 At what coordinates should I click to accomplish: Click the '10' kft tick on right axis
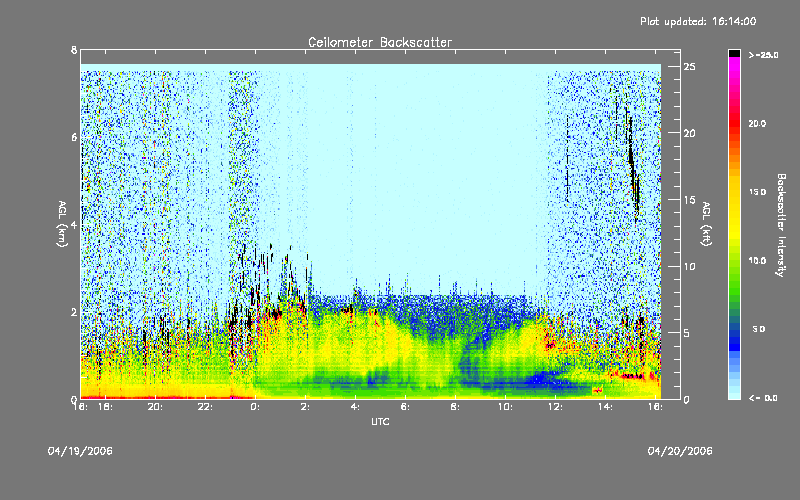tap(690, 266)
